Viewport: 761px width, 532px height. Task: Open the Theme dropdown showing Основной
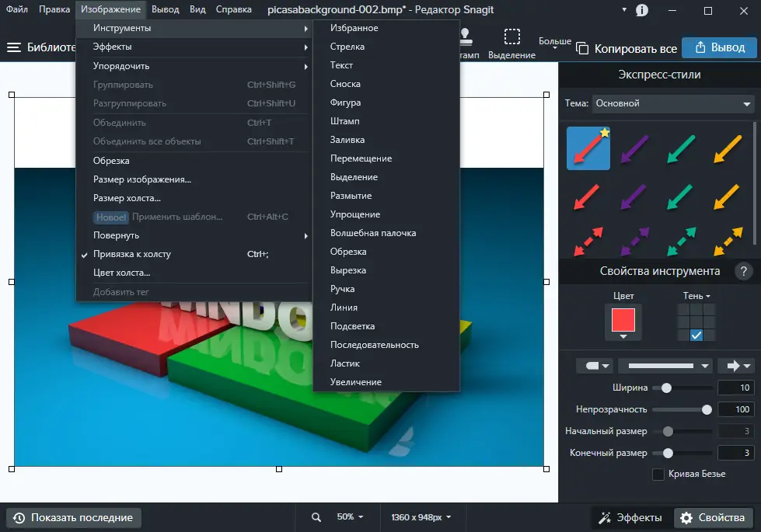click(x=673, y=103)
